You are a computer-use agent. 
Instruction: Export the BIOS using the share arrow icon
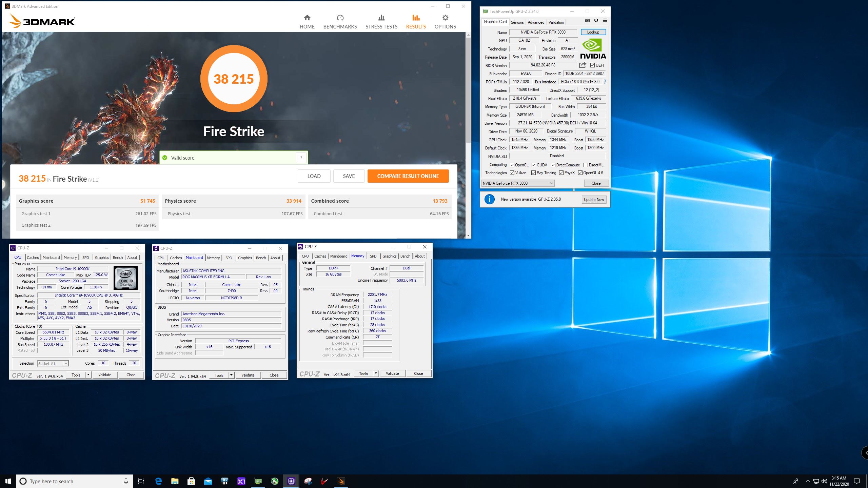click(583, 65)
